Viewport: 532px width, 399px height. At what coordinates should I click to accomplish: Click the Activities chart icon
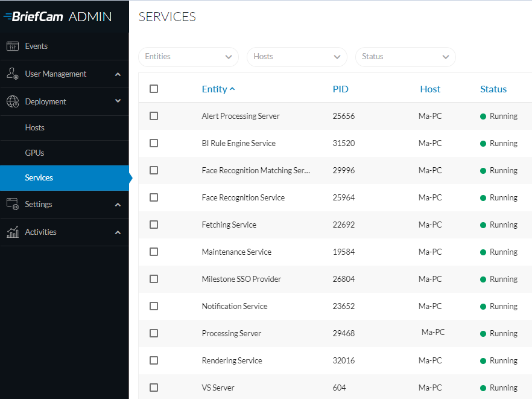tap(13, 232)
